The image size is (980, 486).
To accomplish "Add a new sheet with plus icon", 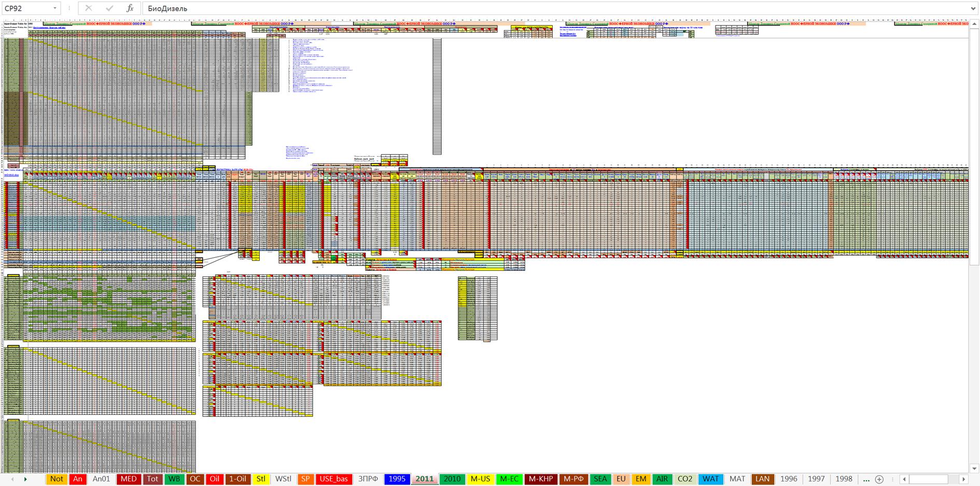I will (x=879, y=479).
